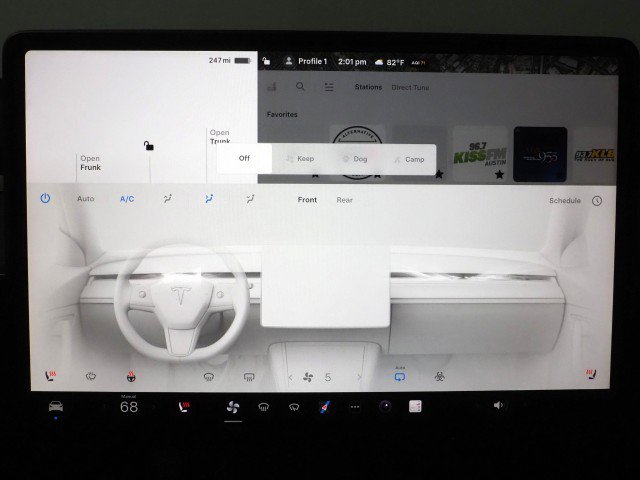Select Keep climate mode

(300, 159)
